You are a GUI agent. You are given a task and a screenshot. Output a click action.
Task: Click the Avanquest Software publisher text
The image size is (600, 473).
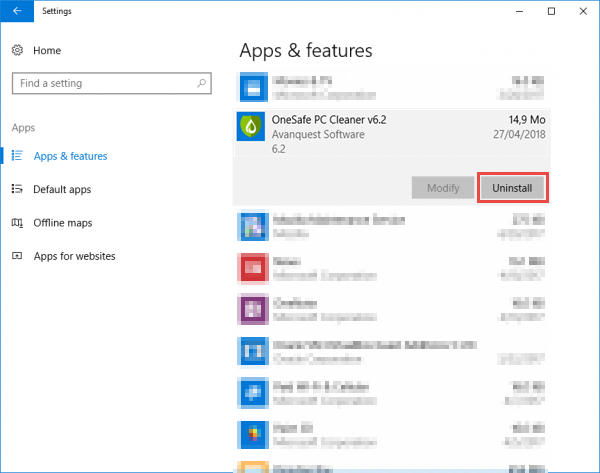point(318,135)
